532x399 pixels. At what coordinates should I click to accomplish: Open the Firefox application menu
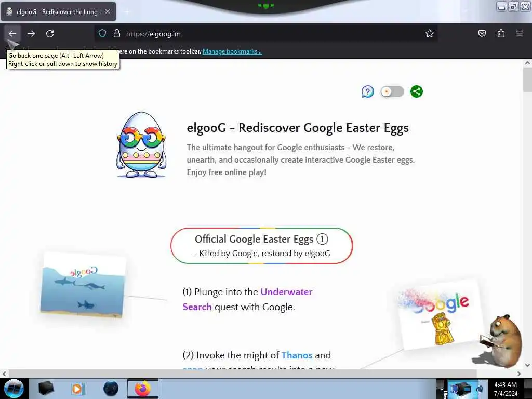coord(520,33)
